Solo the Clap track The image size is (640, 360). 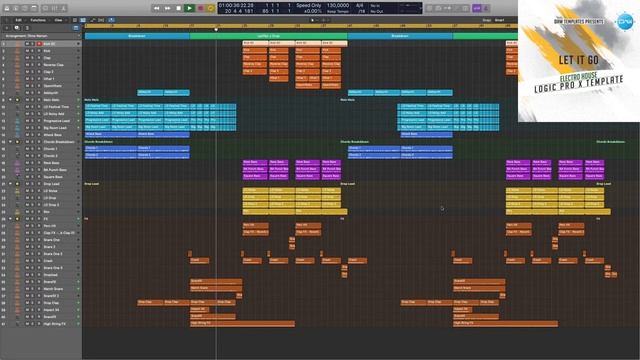pyautogui.click(x=33, y=58)
